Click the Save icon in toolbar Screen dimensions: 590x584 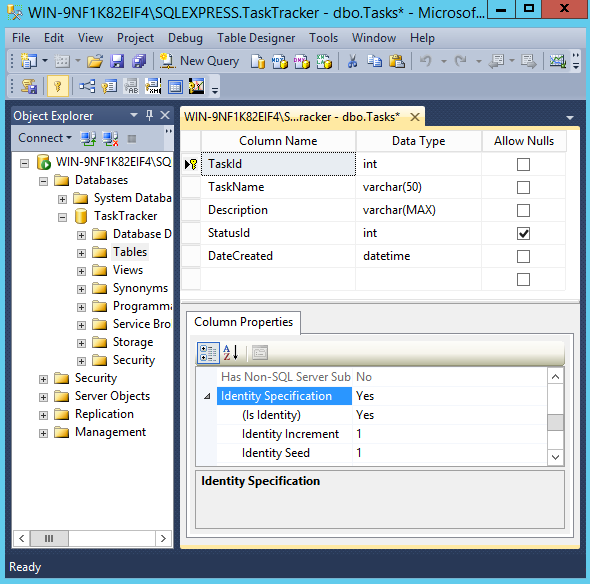pos(117,61)
